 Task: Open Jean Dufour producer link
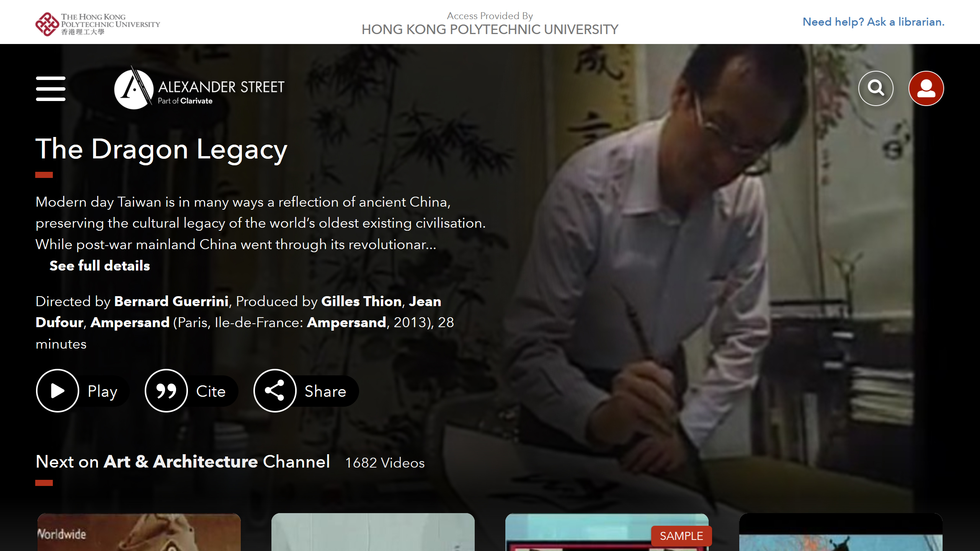238,312
